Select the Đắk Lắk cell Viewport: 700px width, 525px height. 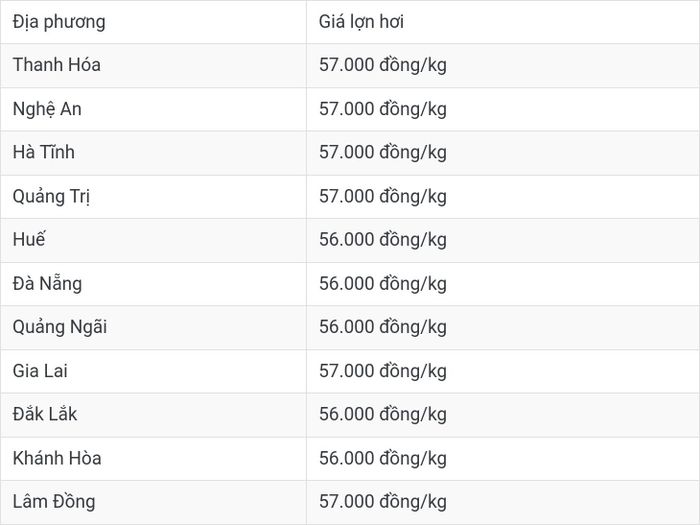click(x=153, y=415)
